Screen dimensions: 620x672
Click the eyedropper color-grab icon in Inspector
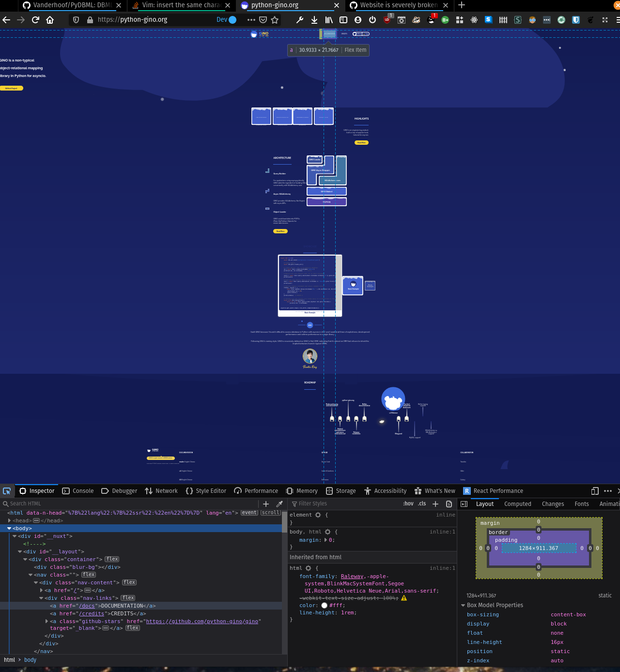(x=279, y=504)
